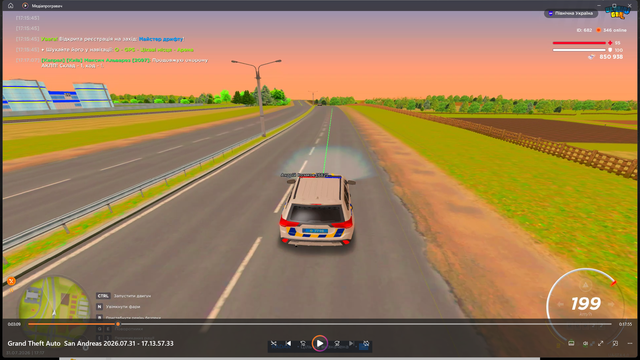This screenshot has width=640, height=360.
Task: Toggle repeat mode
Action: (366, 344)
